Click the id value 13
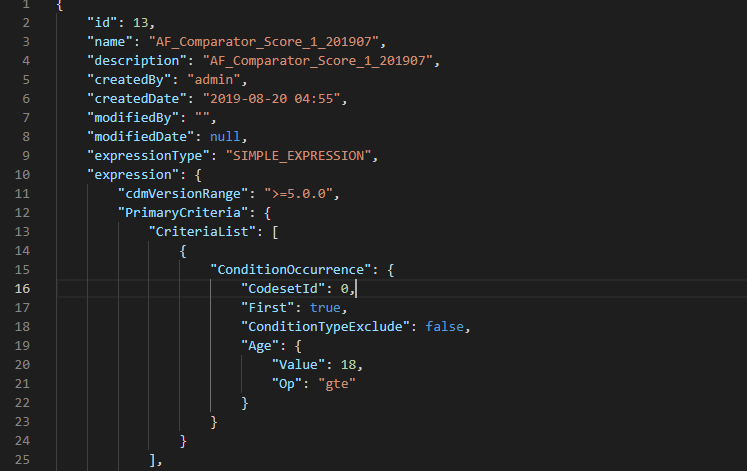The image size is (747, 471). 140,22
